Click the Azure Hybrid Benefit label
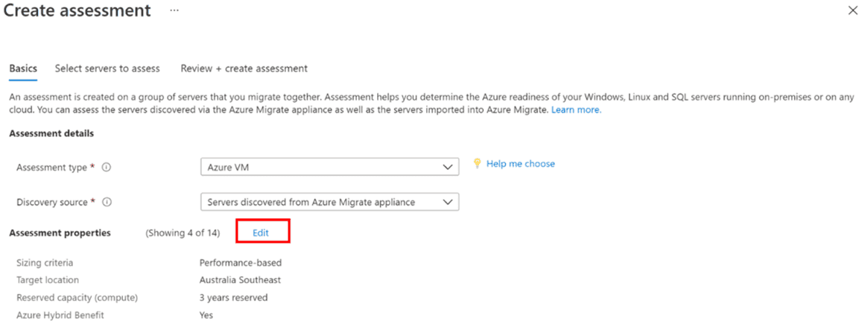 point(60,315)
